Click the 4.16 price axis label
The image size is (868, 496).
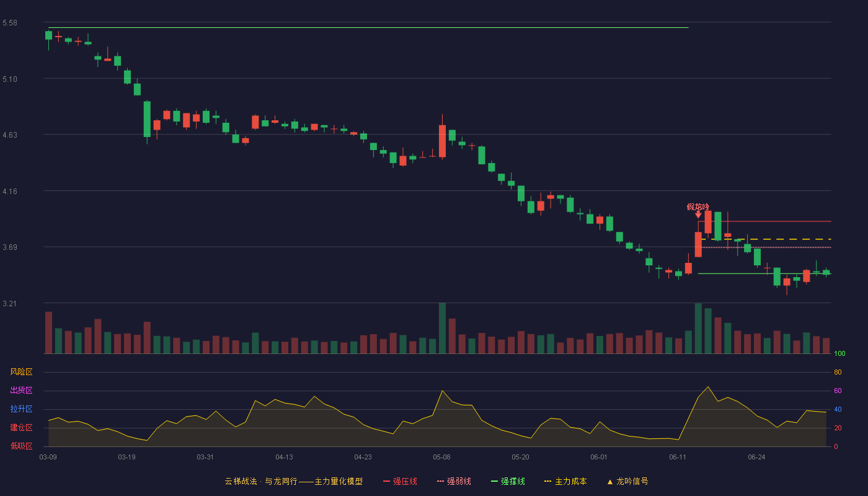[x=10, y=192]
